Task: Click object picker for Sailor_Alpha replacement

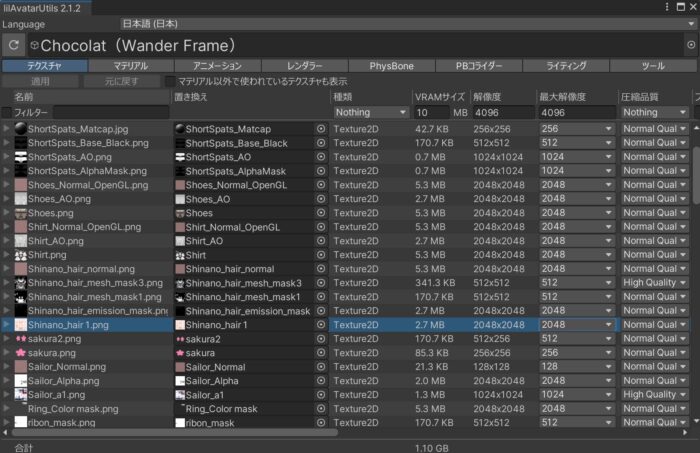Action: pos(321,381)
